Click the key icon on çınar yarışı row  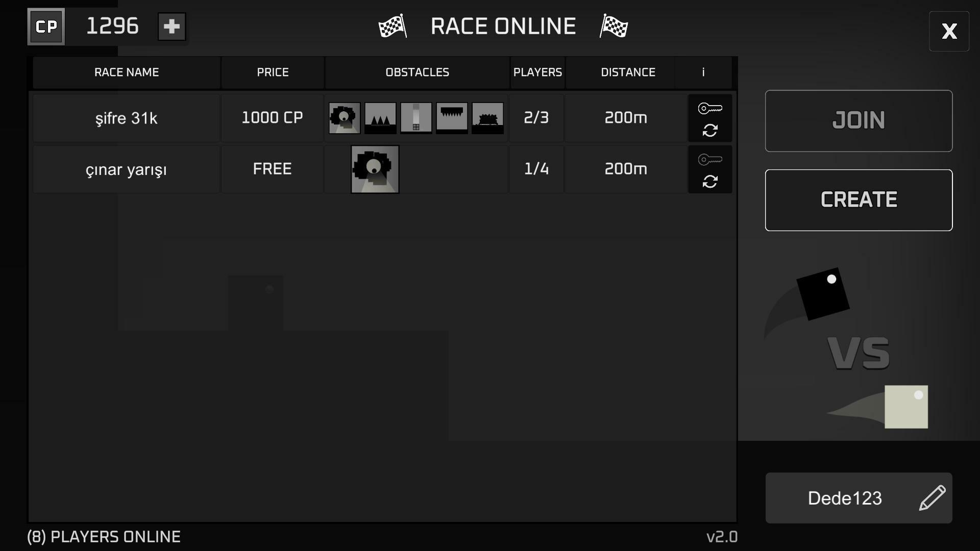pyautogui.click(x=709, y=160)
